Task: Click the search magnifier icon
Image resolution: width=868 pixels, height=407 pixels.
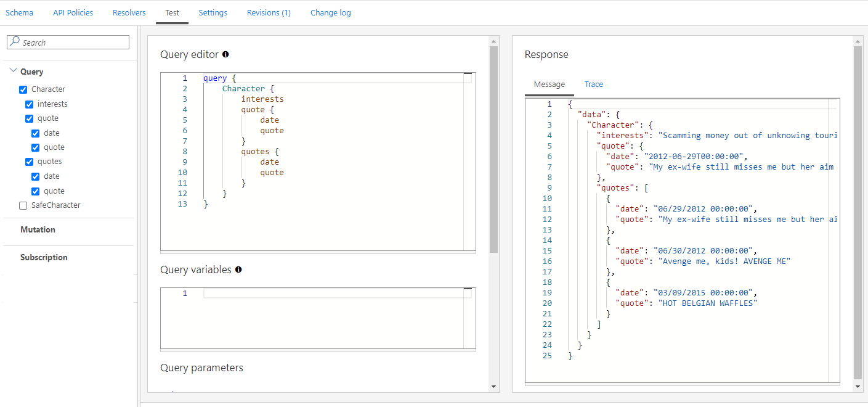Action: [15, 42]
